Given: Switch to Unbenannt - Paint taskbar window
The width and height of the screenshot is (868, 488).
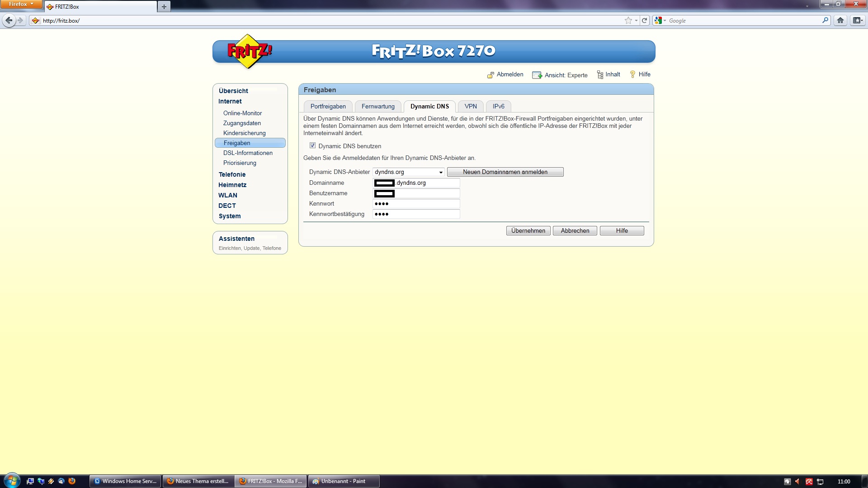Looking at the screenshot, I should [344, 481].
